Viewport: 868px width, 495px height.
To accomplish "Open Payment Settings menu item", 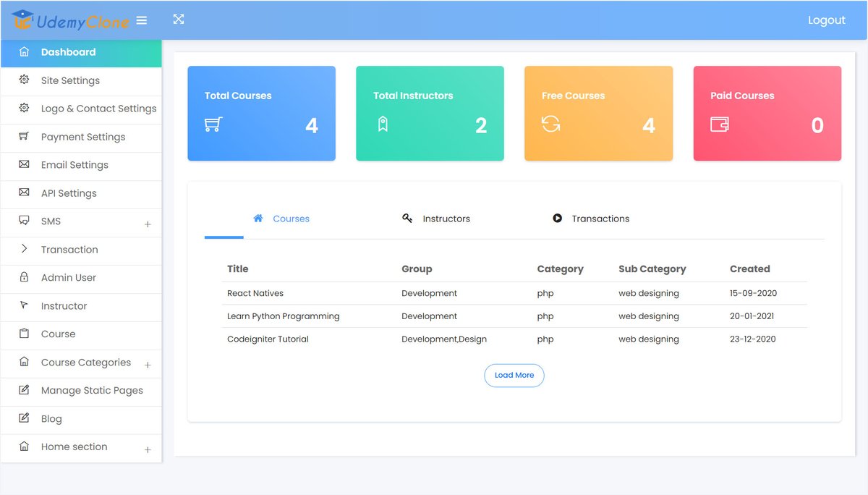I will [x=81, y=137].
